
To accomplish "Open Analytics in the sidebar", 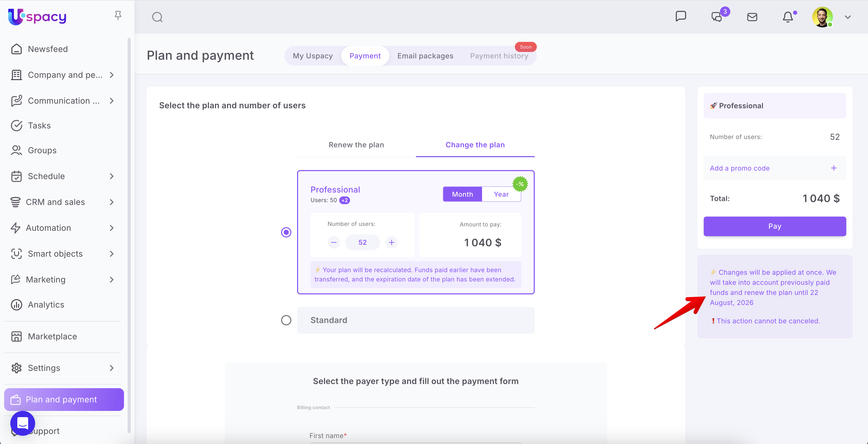I will (x=46, y=304).
